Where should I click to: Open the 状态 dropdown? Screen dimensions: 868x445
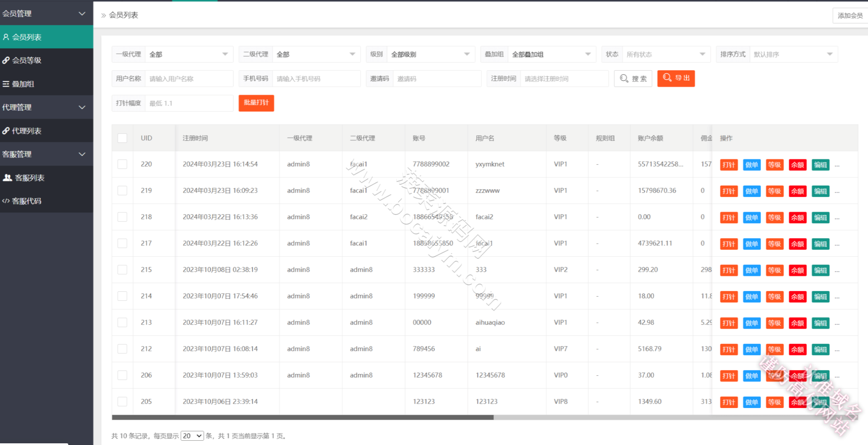click(x=666, y=54)
